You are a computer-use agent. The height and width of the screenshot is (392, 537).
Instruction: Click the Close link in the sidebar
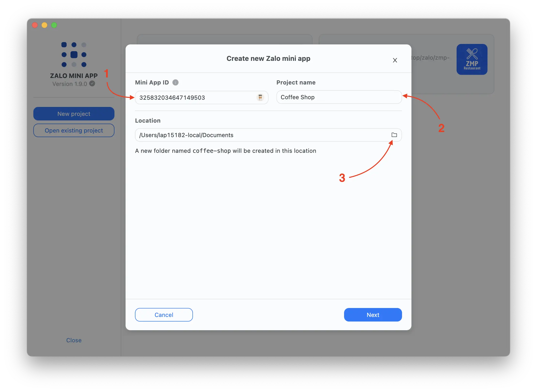coord(74,340)
